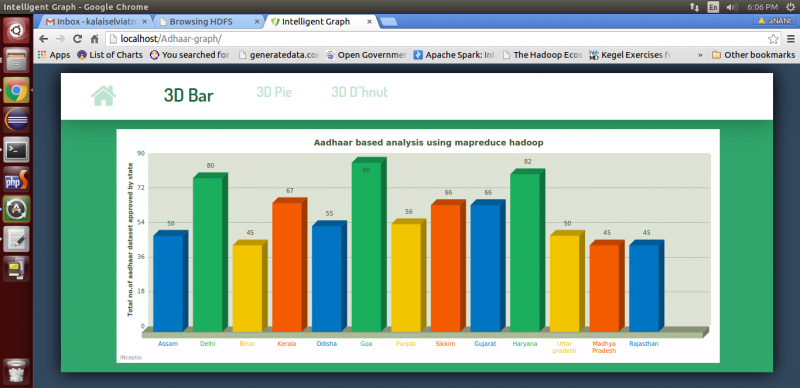Reload the page with Chrome's refresh icon
Viewport: 800px width, 388px height.
tap(78, 38)
